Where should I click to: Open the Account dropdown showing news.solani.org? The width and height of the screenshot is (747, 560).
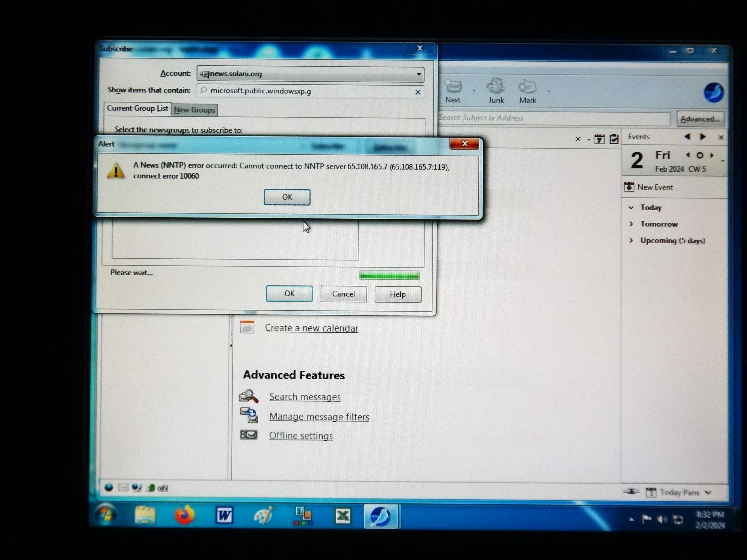tap(310, 74)
